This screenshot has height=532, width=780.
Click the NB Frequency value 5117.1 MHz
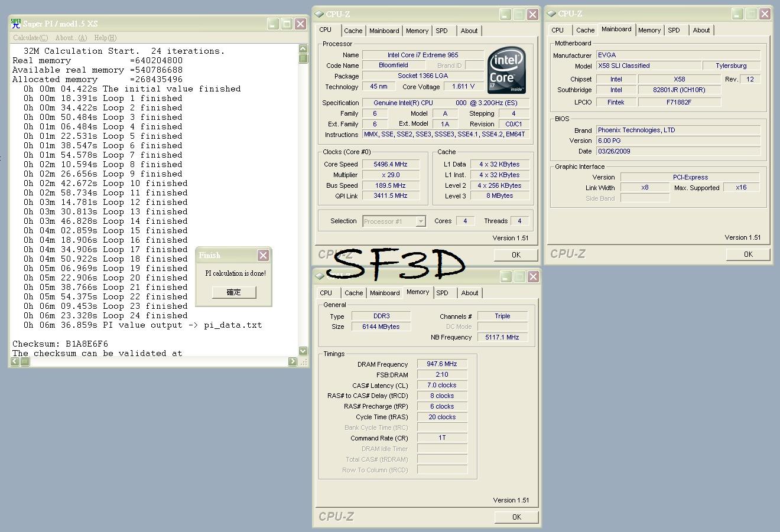[502, 337]
